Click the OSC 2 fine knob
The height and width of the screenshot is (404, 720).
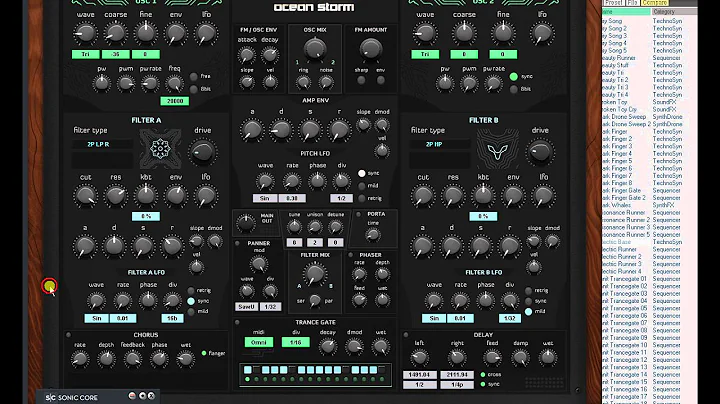503,34
